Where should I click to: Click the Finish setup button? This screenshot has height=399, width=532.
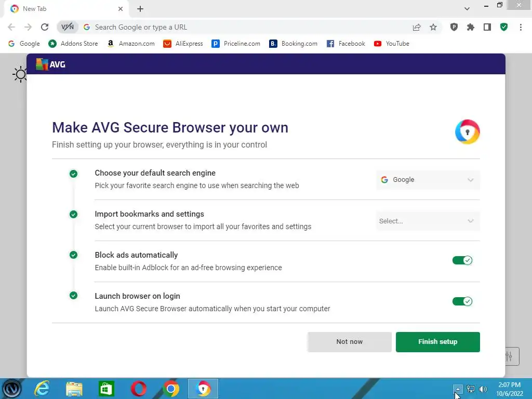(x=437, y=342)
